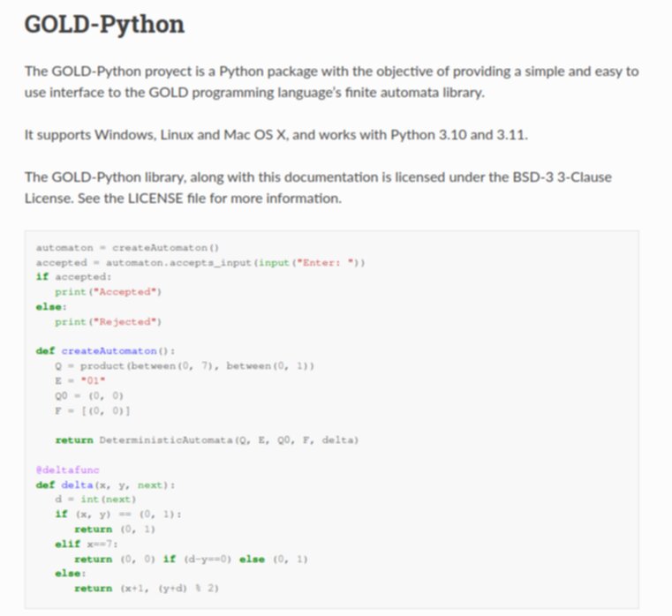This screenshot has width=672, height=616.
Task: Click the print("Accepted") code line
Action: pos(108,292)
